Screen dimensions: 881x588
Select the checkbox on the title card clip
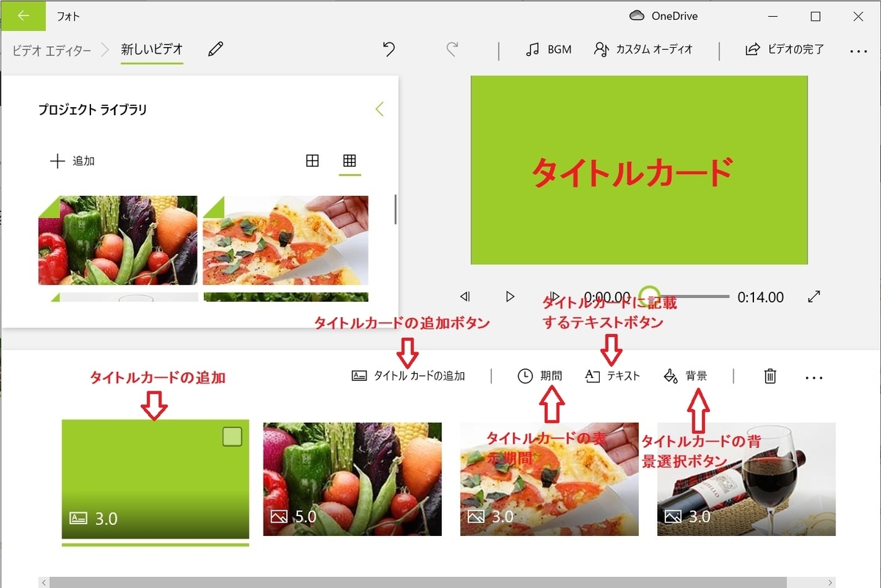pyautogui.click(x=233, y=436)
